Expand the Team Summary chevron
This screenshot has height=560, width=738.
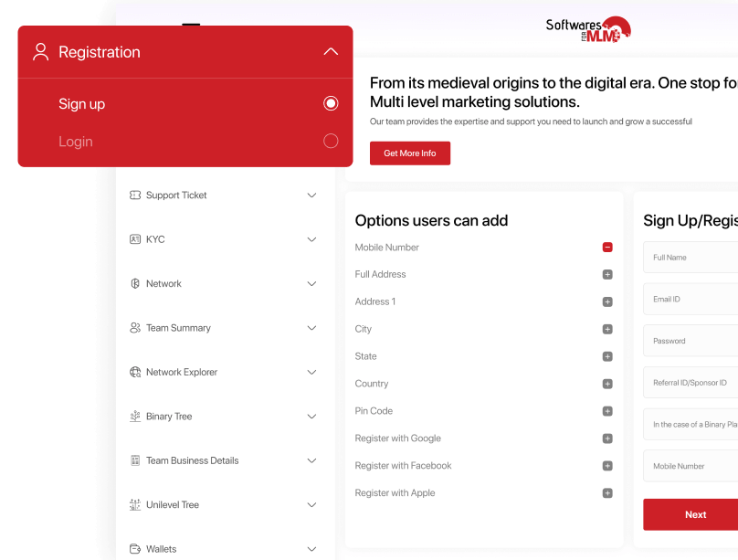[311, 328]
